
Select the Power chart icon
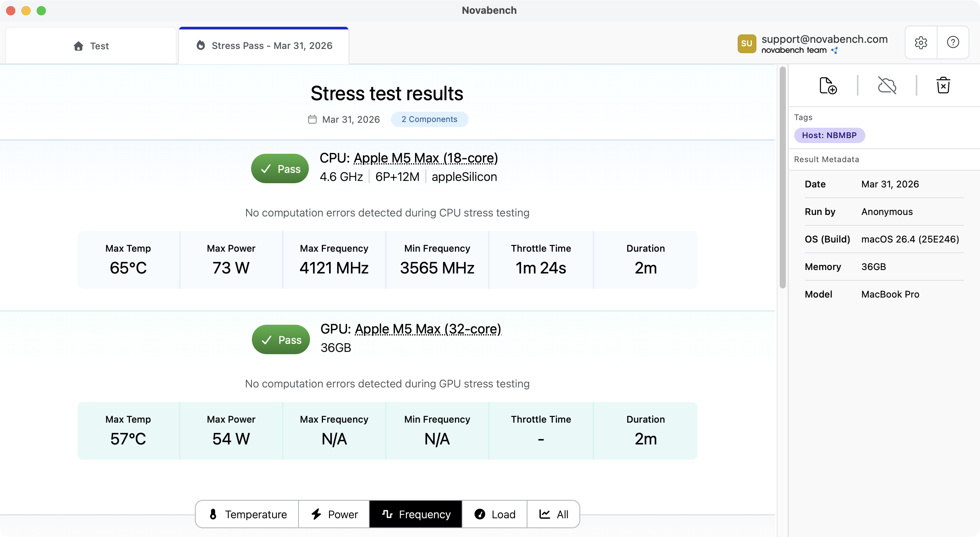(x=316, y=514)
